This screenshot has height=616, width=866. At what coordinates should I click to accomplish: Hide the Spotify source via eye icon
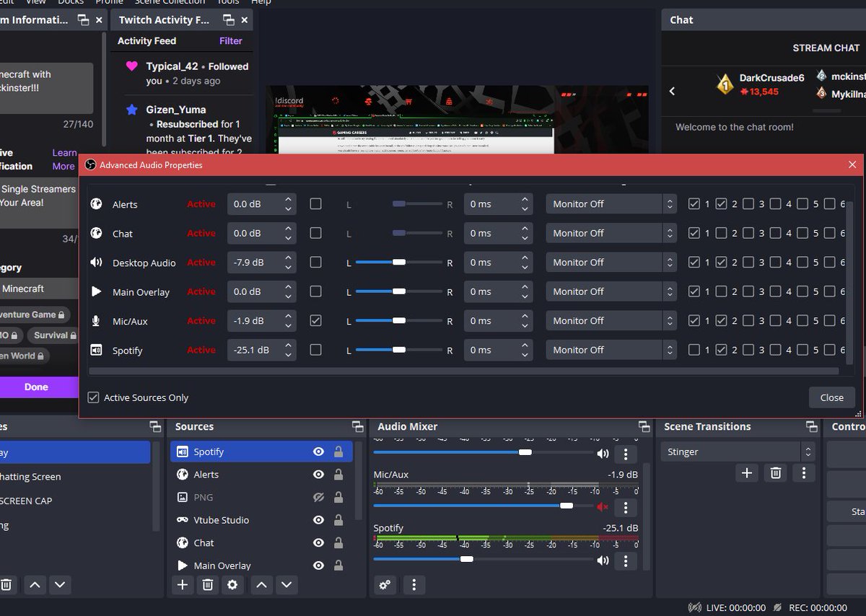tap(318, 452)
